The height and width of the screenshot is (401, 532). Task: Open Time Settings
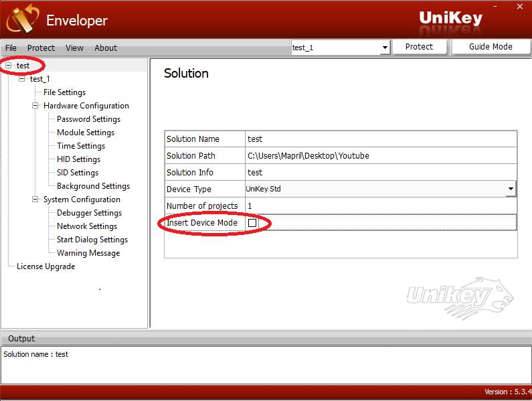click(x=81, y=146)
